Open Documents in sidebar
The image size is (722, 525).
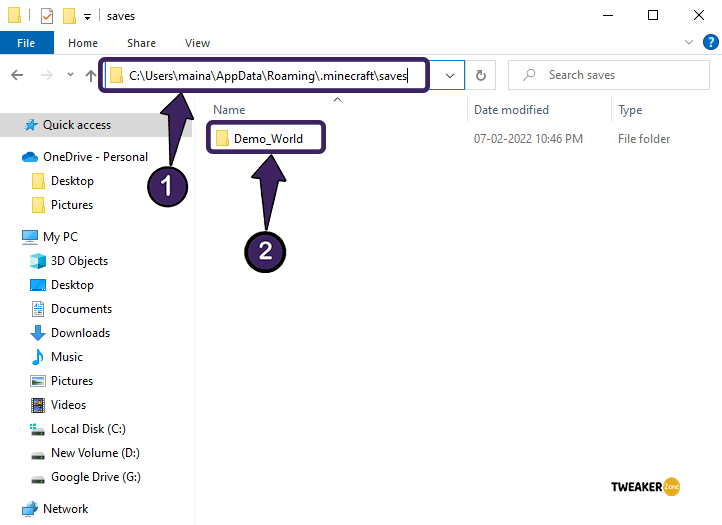[x=82, y=309]
